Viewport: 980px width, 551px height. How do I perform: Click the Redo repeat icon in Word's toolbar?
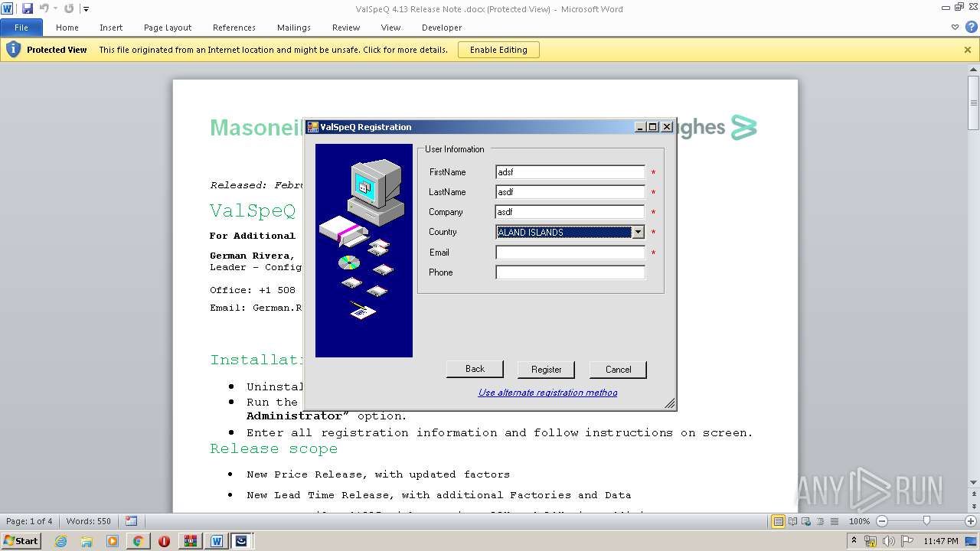point(69,8)
